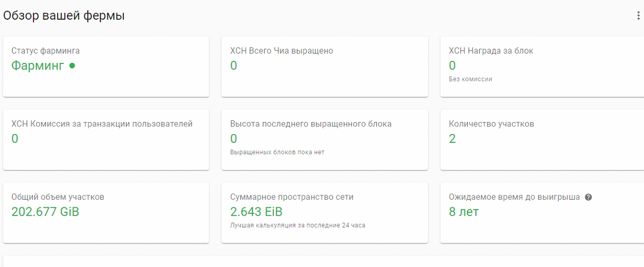
Task: Click the 'Без комиссии' caption
Action: pos(471,79)
